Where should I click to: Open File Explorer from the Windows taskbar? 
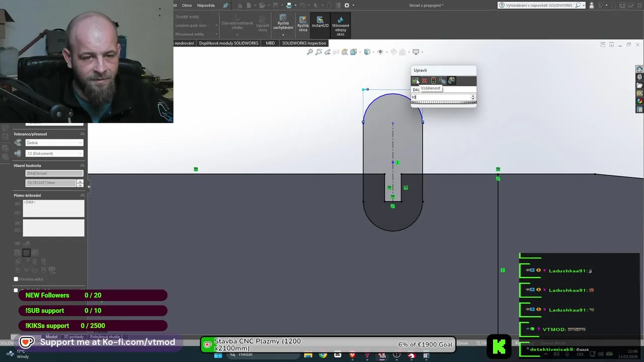pyautogui.click(x=307, y=355)
